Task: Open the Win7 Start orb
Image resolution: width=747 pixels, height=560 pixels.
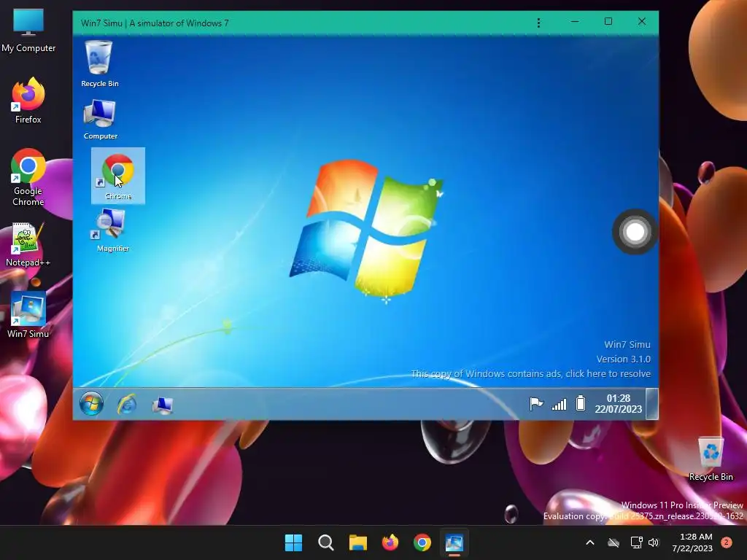Action: tap(91, 404)
